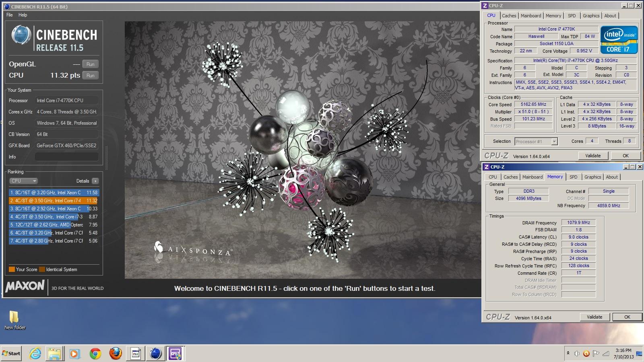Click top CPU-Z window title icon
644x362 pixels.
485,6
